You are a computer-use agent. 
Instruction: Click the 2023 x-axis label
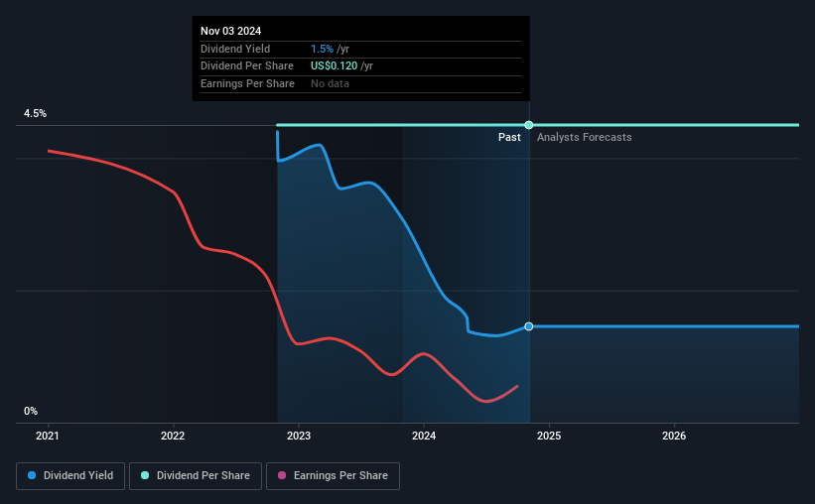point(299,436)
